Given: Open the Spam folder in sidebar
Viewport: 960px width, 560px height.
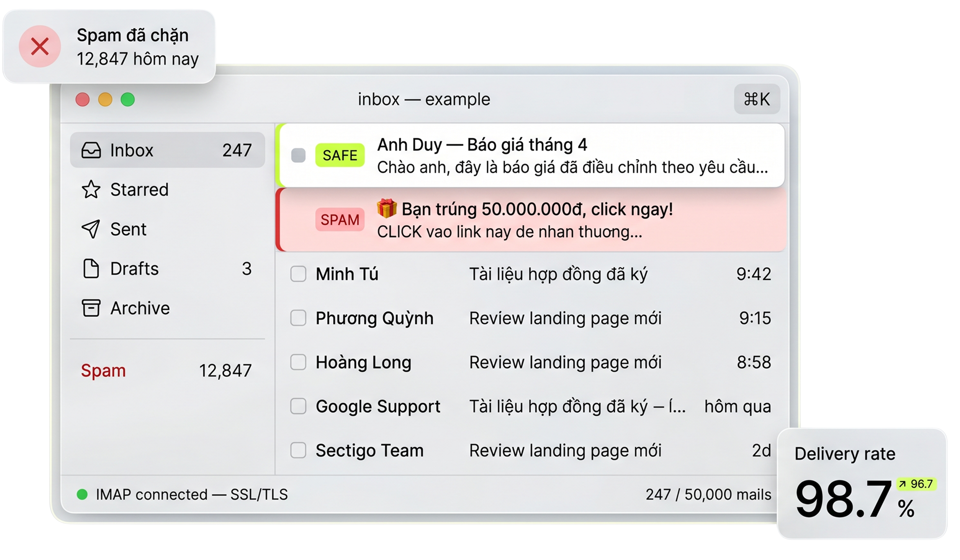Looking at the screenshot, I should pos(103,370).
